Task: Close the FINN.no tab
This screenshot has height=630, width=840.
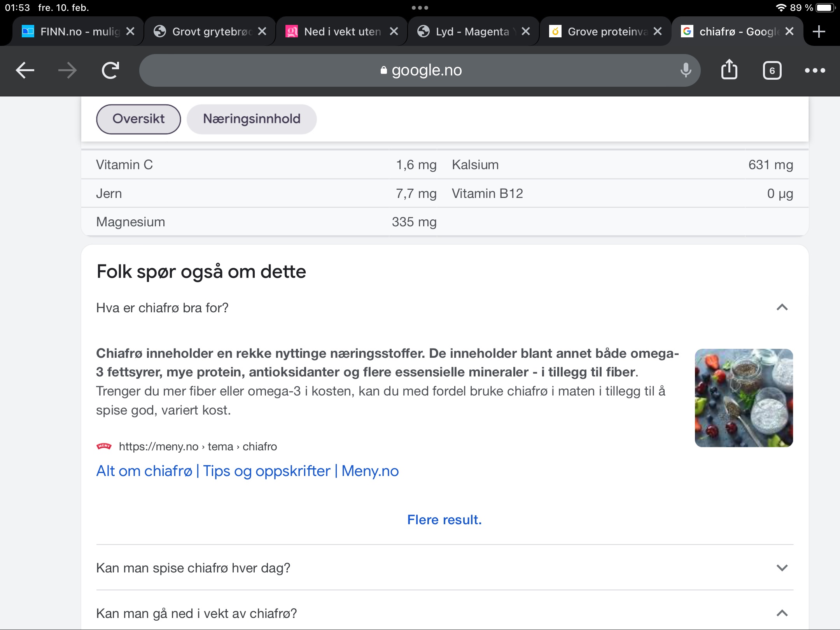Action: 131,31
